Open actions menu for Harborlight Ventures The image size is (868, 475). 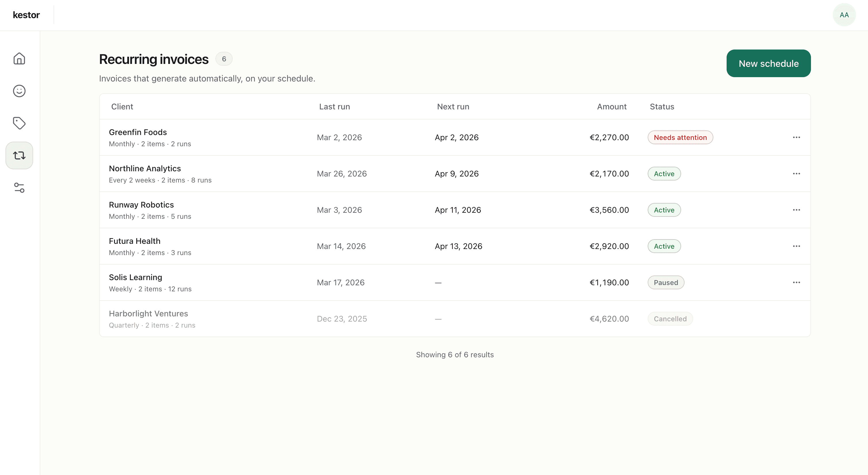797,318
